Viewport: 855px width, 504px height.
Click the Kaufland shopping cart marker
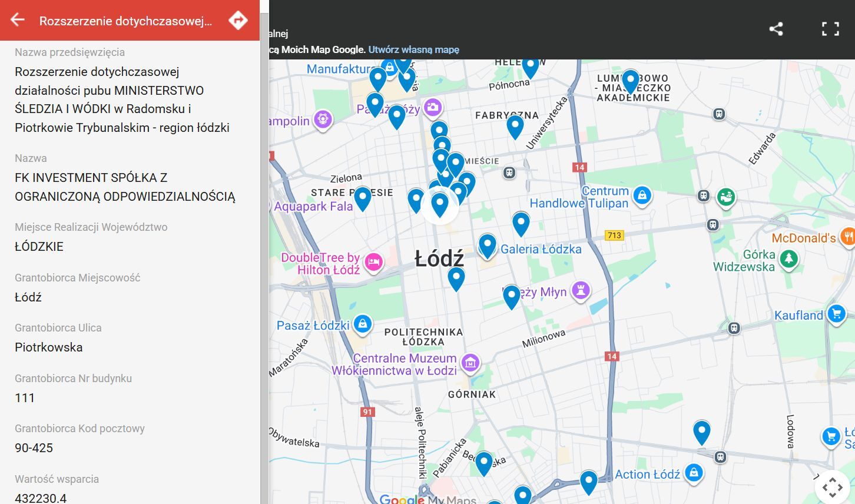[836, 314]
